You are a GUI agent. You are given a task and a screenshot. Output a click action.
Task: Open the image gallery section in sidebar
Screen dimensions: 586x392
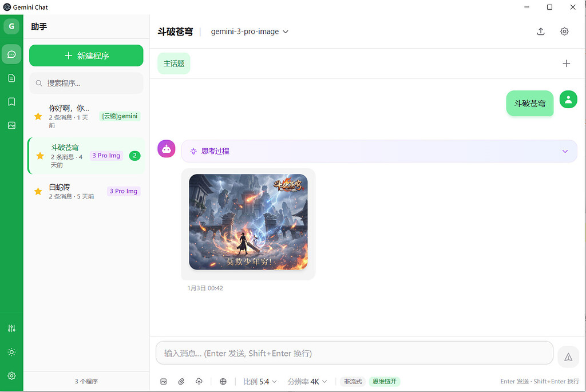point(11,125)
